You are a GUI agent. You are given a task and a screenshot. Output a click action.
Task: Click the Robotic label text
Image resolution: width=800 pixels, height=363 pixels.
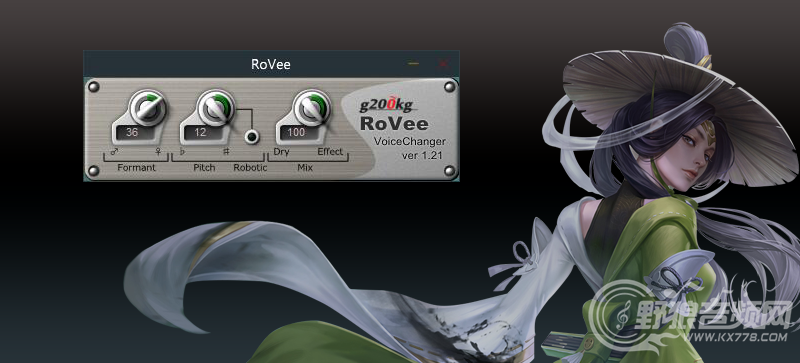coord(251,167)
